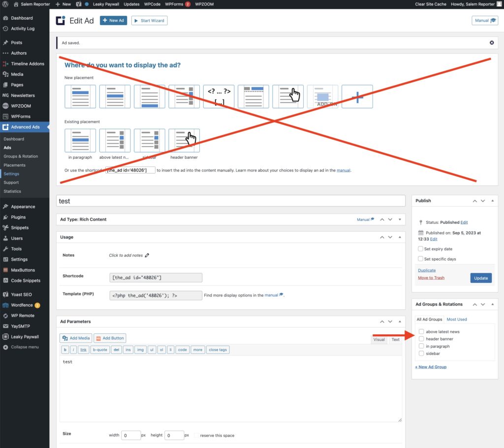Open Wordfence in the sidebar
Image resolution: width=504 pixels, height=448 pixels.
[22, 305]
